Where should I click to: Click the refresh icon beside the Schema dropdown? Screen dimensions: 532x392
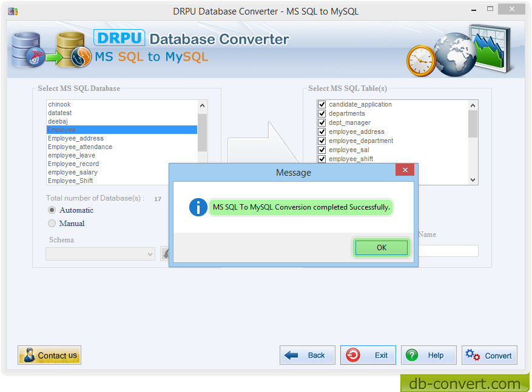[x=165, y=254]
